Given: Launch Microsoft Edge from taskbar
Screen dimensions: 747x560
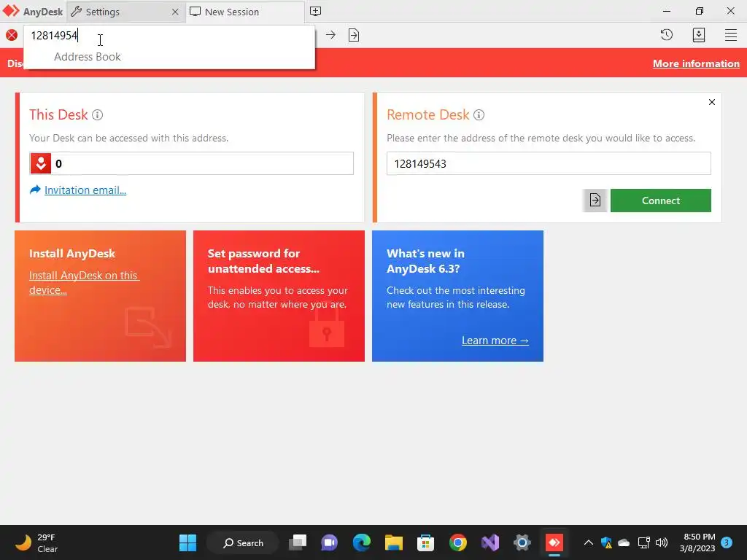Looking at the screenshot, I should point(362,542).
